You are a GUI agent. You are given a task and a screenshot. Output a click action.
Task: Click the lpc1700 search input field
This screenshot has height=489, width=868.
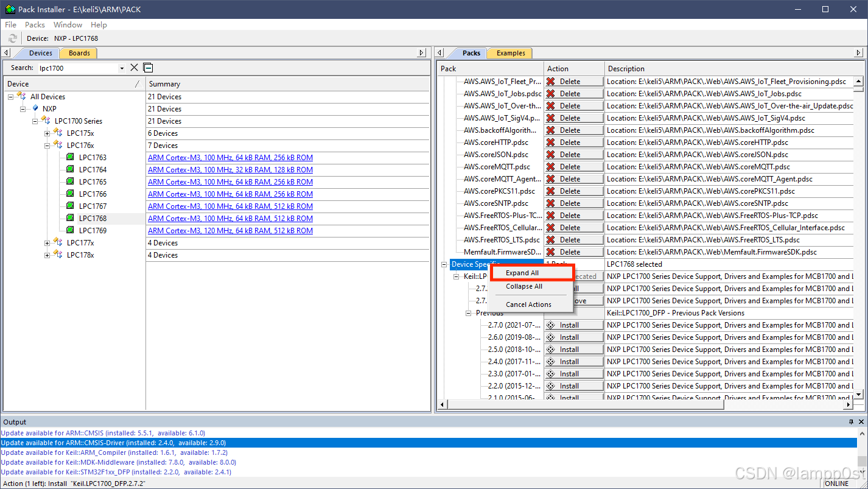tap(77, 68)
